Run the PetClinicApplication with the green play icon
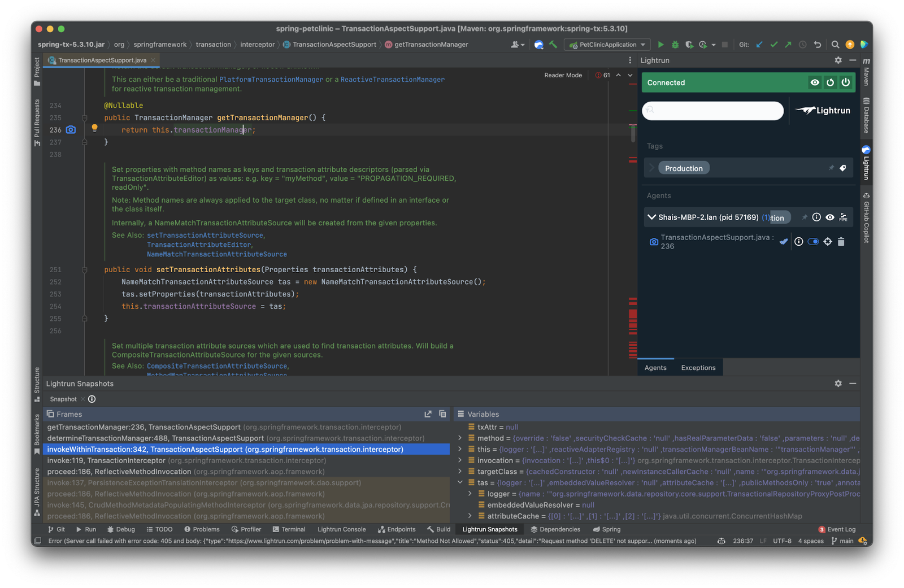 (x=660, y=45)
